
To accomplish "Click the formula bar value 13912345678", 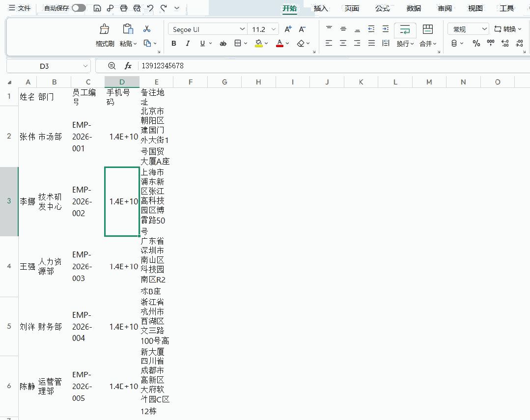I will coord(163,66).
